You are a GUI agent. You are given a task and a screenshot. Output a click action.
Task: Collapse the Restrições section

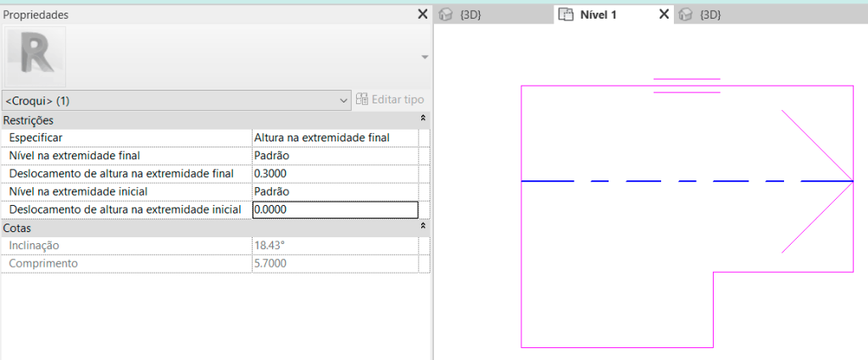(423, 119)
